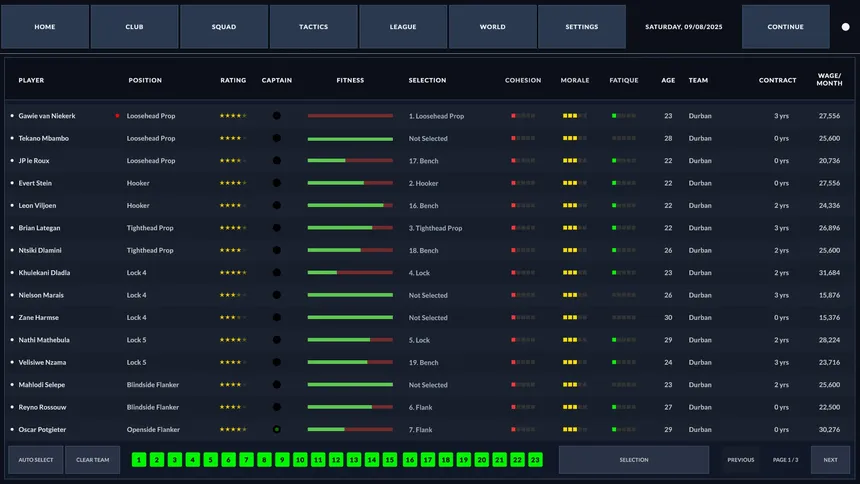The width and height of the screenshot is (860, 484).
Task: Select green jersey slot 14
Action: 372,460
